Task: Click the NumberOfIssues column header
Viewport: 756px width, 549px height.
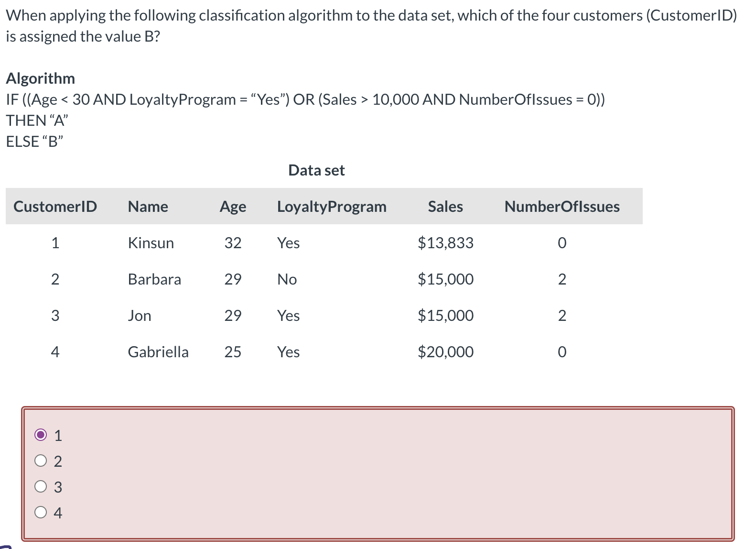Action: point(562,206)
